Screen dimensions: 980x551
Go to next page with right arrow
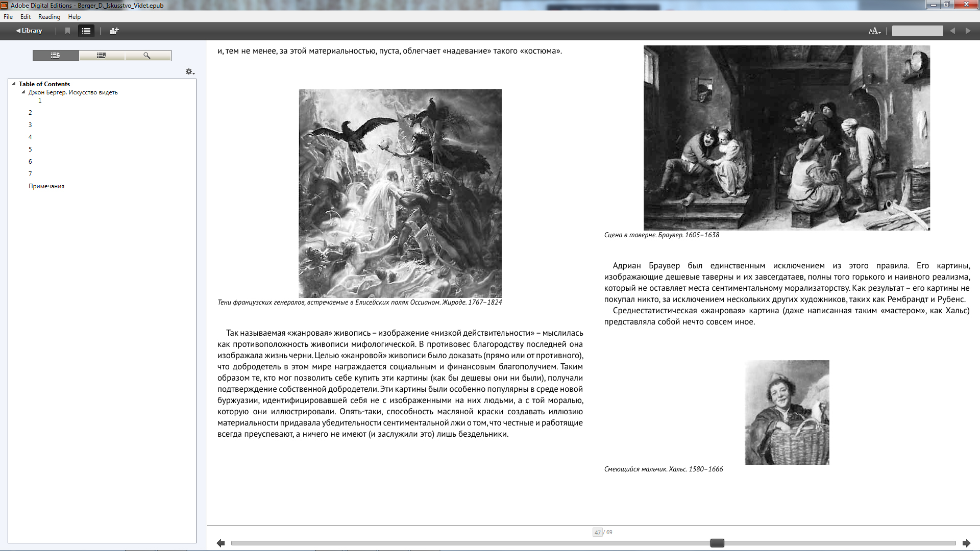pos(966,543)
